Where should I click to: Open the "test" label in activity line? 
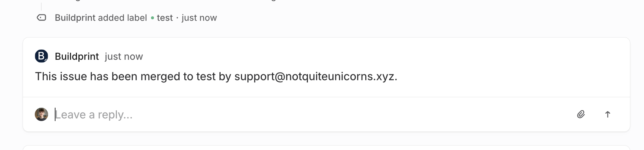(x=165, y=18)
